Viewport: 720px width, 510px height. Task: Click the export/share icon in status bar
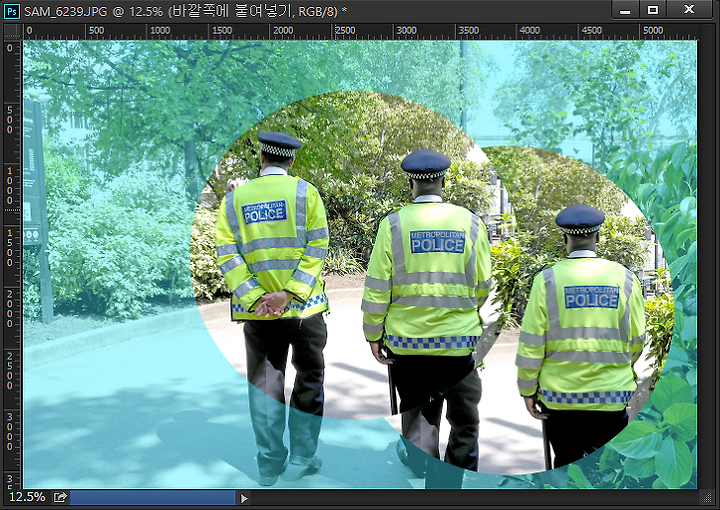pos(60,497)
